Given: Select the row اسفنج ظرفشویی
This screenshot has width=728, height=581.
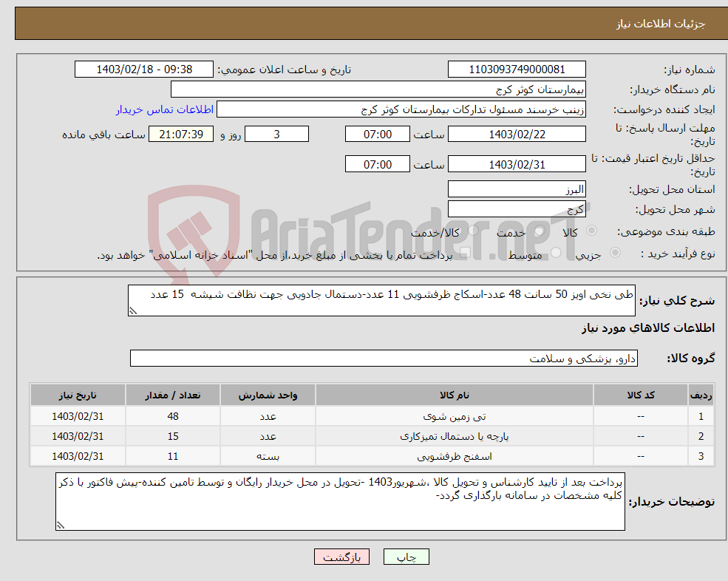Looking at the screenshot, I should tap(372, 456).
